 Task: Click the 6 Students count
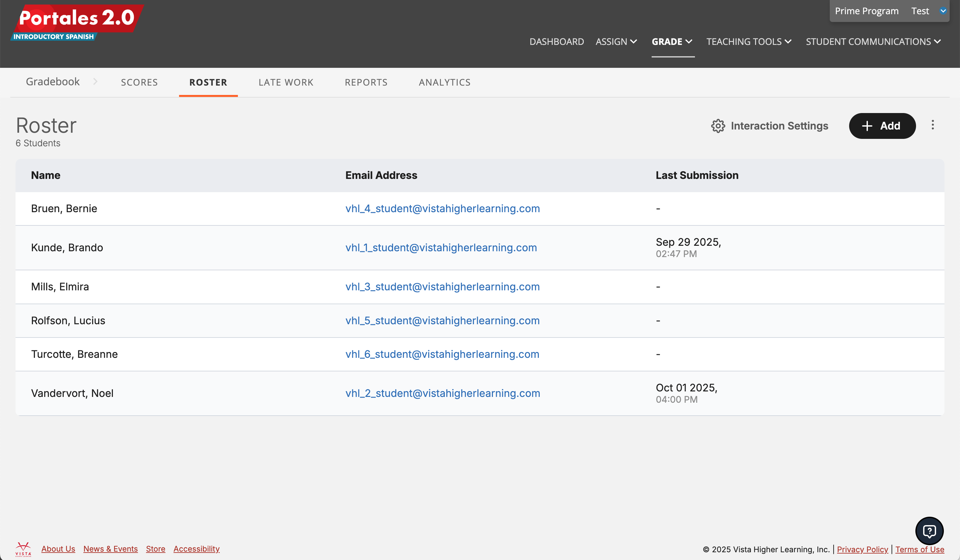(38, 143)
